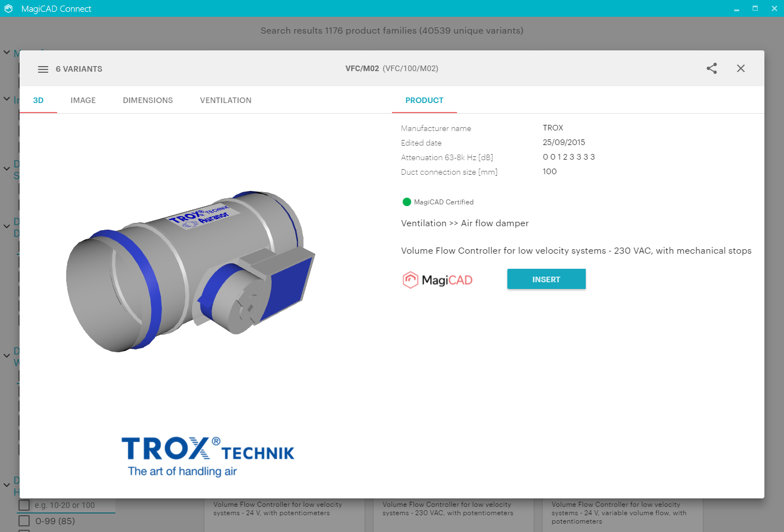Click the 'e.g. 10-20 or 100' input field
Screen dimensions: 784x532
coord(74,506)
